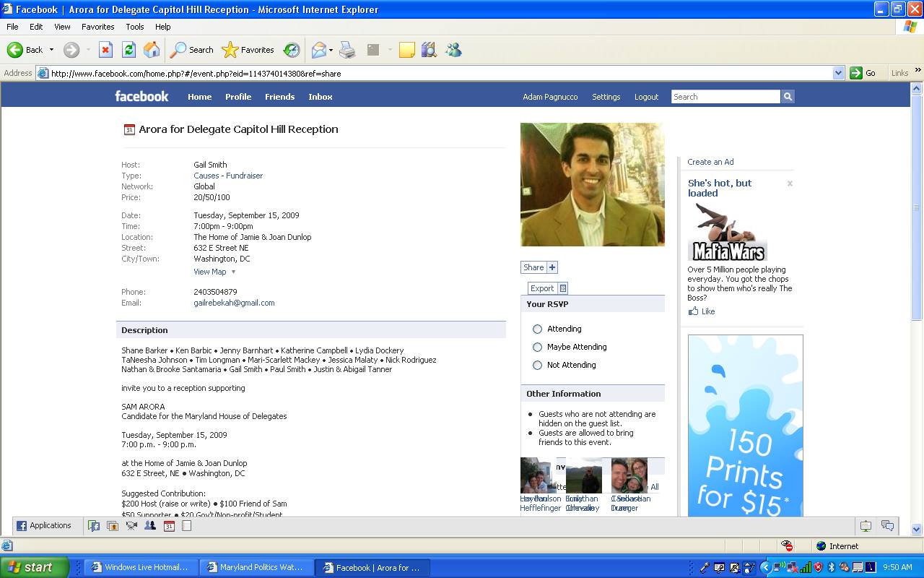
Task: Expand hidden tray icons with the arrow
Action: click(766, 567)
